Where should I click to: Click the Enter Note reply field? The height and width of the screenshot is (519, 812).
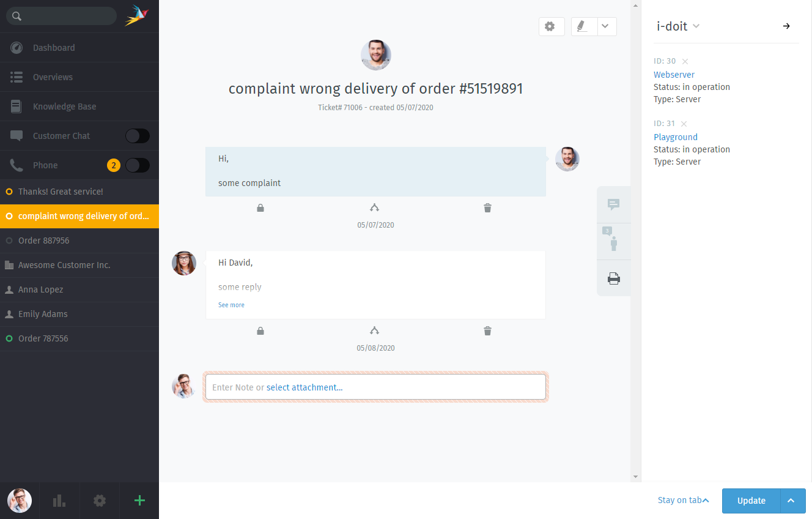click(x=375, y=387)
